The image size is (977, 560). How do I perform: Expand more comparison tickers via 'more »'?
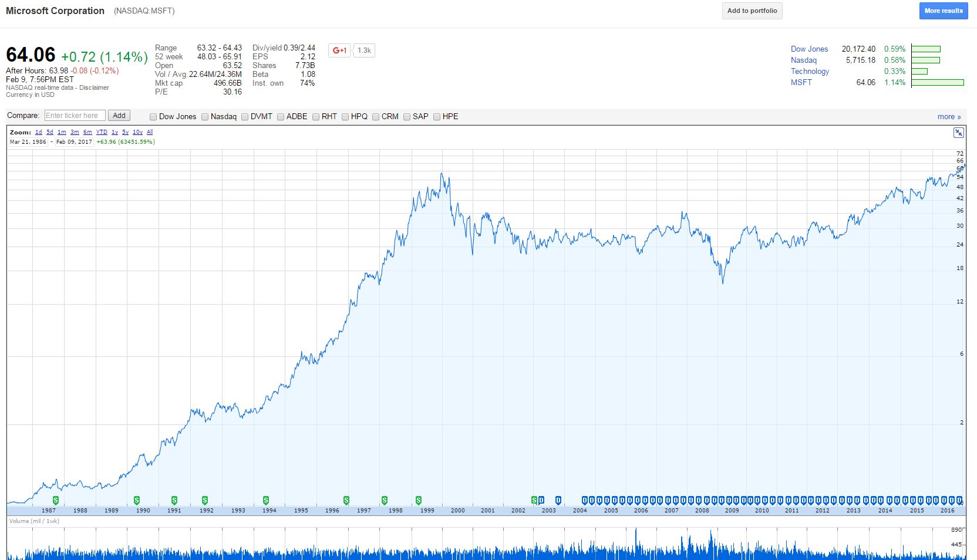pos(949,117)
